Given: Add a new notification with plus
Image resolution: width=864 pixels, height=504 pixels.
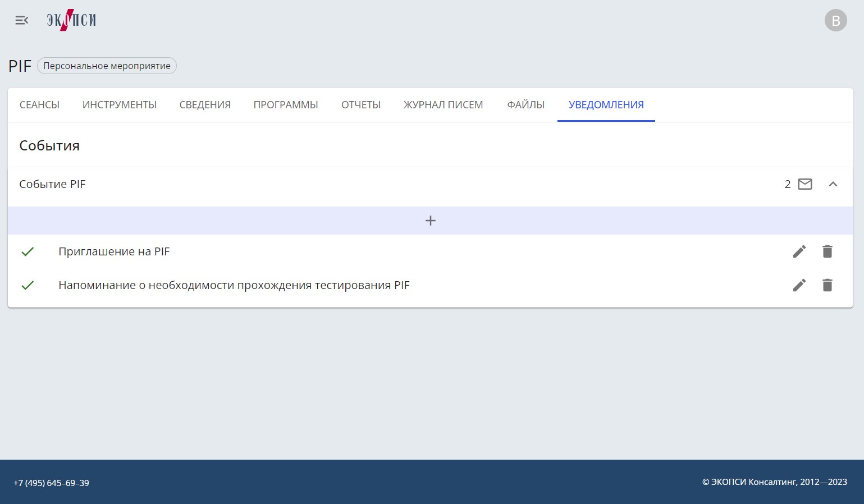Looking at the screenshot, I should point(431,221).
